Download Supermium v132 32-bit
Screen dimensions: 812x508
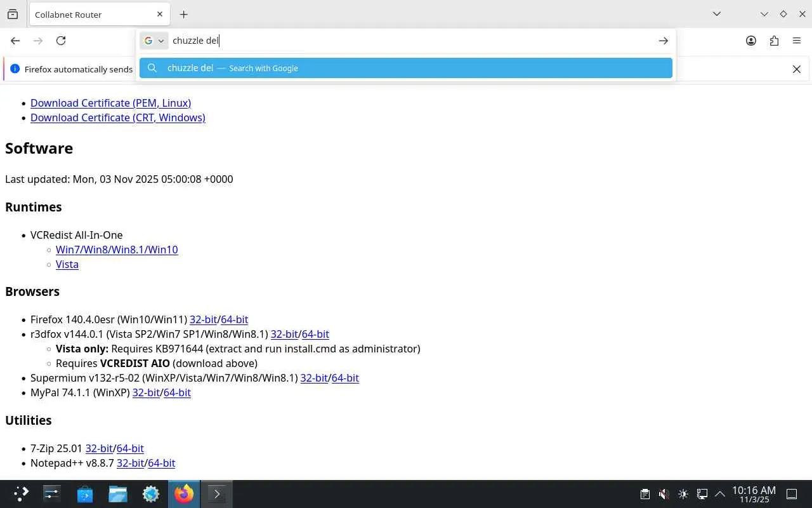pyautogui.click(x=314, y=378)
